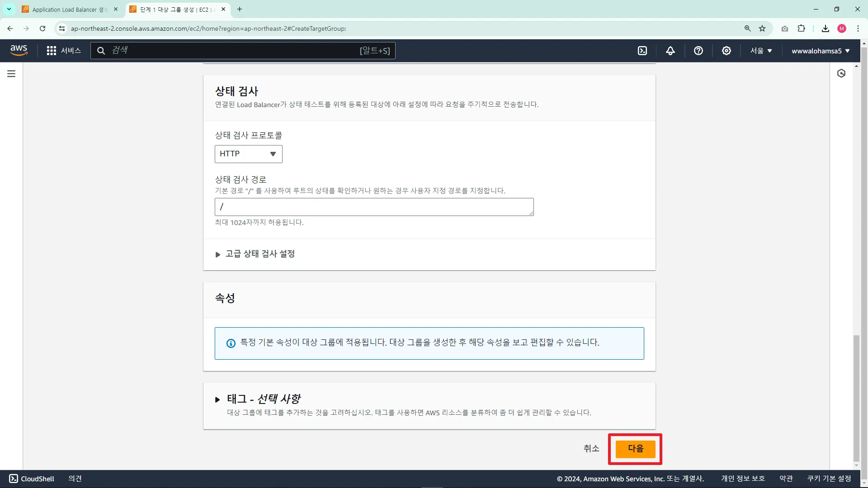Bookmark this page with the star icon
868x488 pixels.
[x=762, y=28]
